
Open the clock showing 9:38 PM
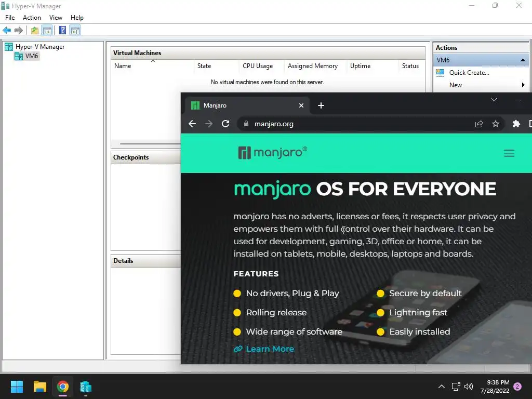click(x=495, y=387)
